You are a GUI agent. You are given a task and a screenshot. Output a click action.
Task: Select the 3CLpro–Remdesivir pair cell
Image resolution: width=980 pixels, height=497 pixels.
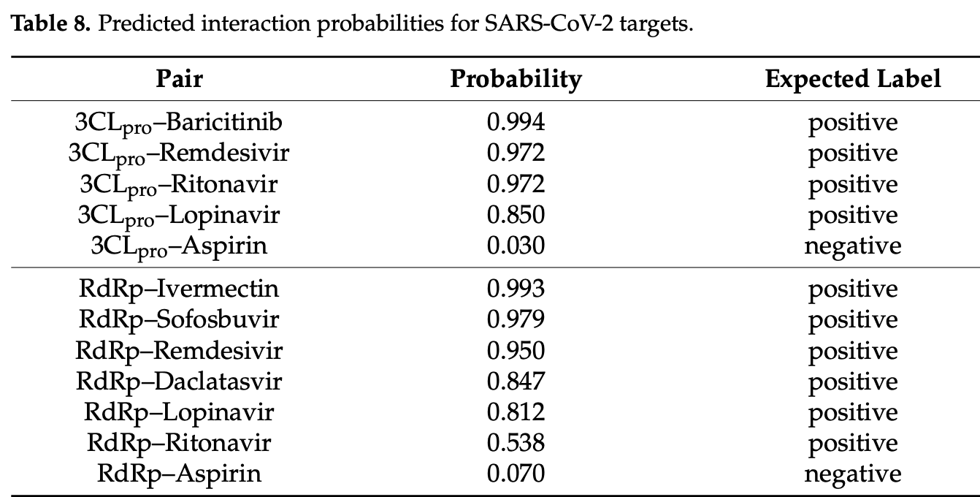tap(179, 153)
